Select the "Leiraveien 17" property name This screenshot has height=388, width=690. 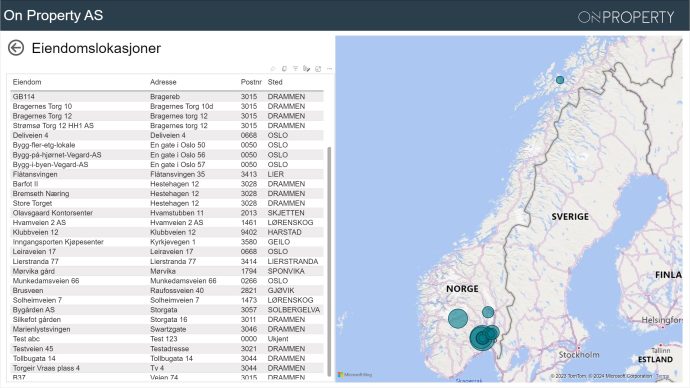coord(34,252)
